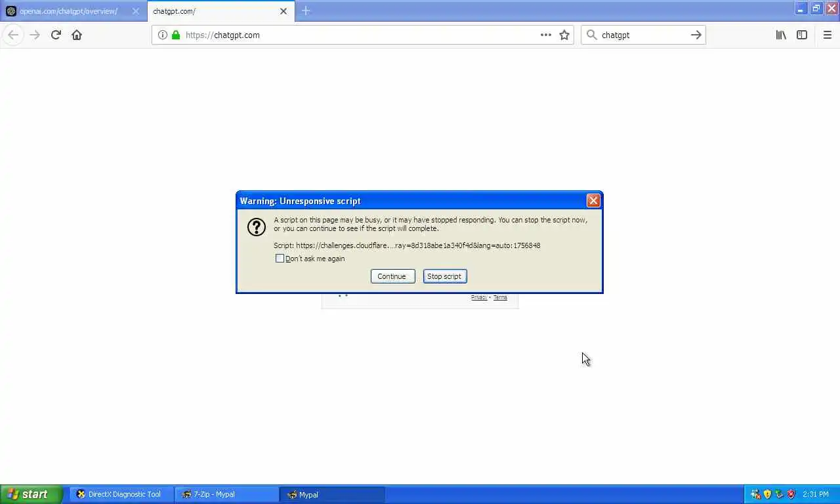Bookmark this page with the star

(x=564, y=35)
